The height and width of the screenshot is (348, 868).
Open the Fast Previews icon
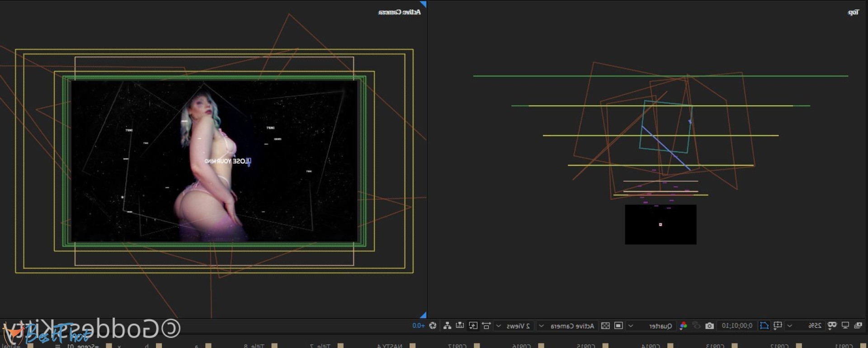point(473,326)
